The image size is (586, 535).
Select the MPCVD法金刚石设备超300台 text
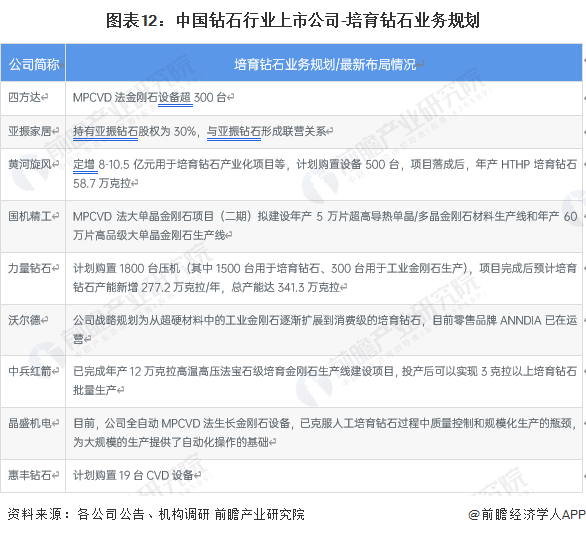tap(149, 98)
